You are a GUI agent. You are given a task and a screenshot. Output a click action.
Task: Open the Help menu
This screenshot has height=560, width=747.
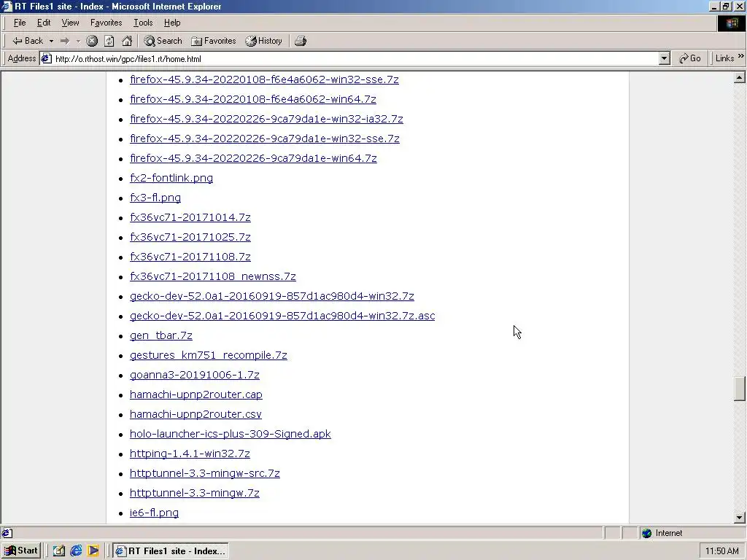(x=172, y=23)
